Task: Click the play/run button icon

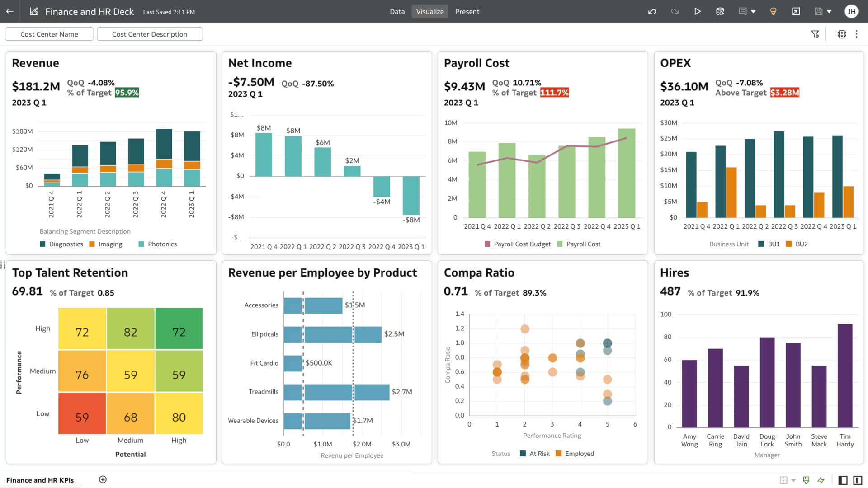Action: pos(698,11)
